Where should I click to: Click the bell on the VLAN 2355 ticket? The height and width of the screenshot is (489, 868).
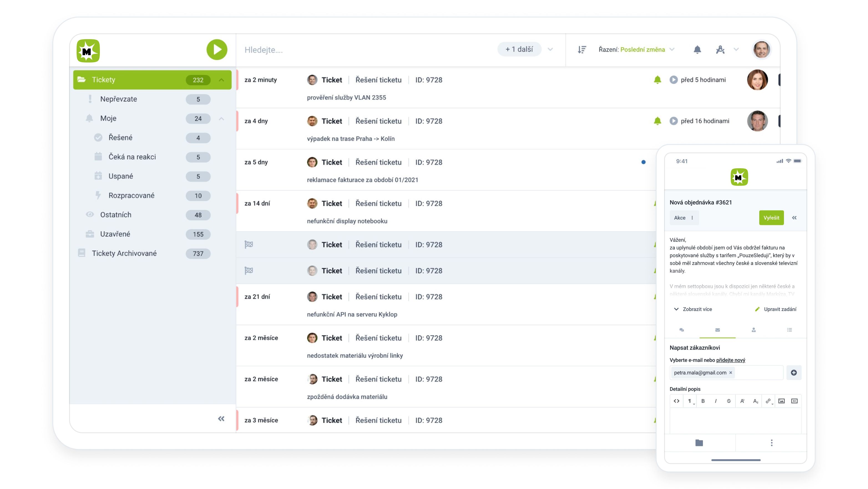point(657,80)
